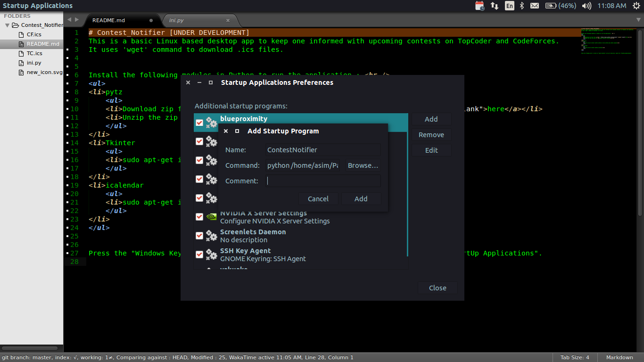Click the Contest_Notifier folder icon
The width and height of the screenshot is (644, 362).
pyautogui.click(x=15, y=25)
